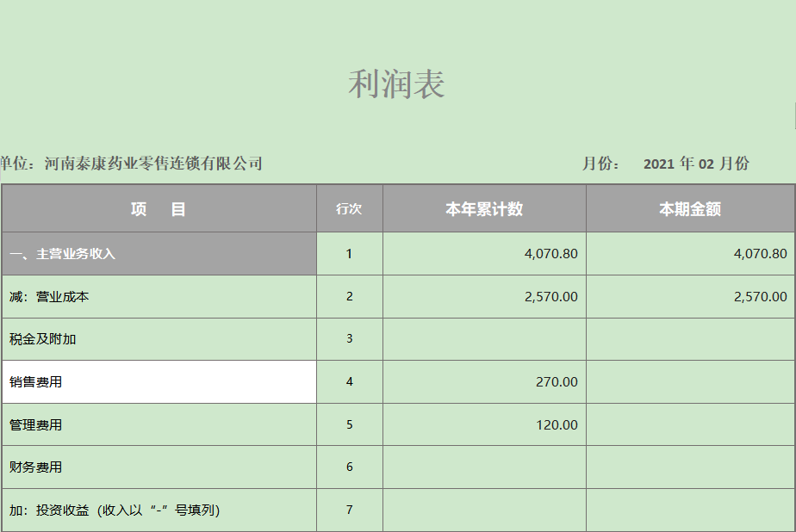Select the 税金及附加 row label
The height and width of the screenshot is (532, 796).
43,339
